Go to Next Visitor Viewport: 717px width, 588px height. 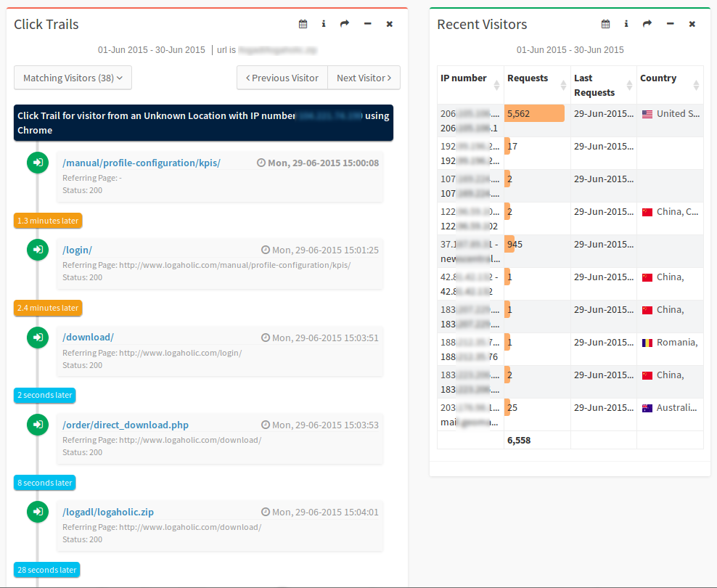(x=364, y=78)
